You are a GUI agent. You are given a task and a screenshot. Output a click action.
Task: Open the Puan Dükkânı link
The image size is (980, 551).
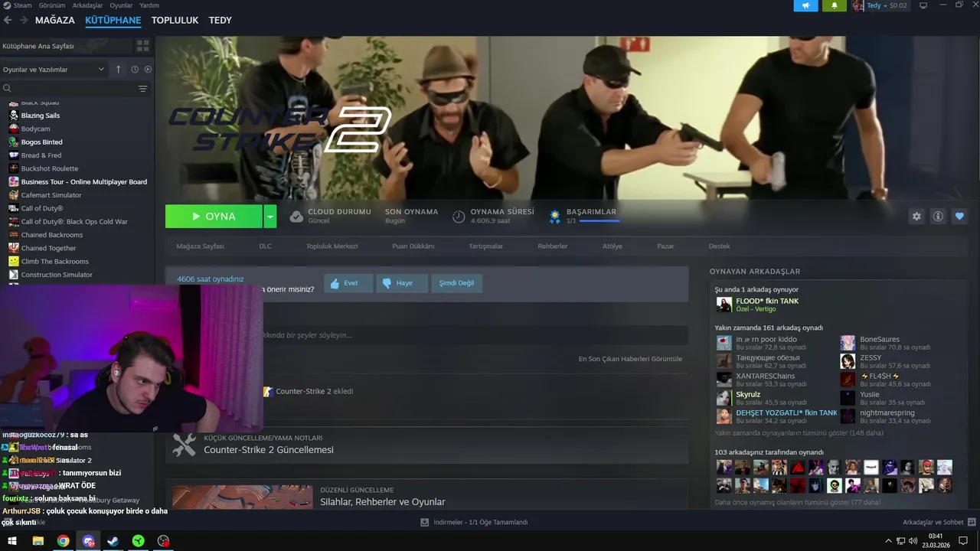click(x=413, y=246)
